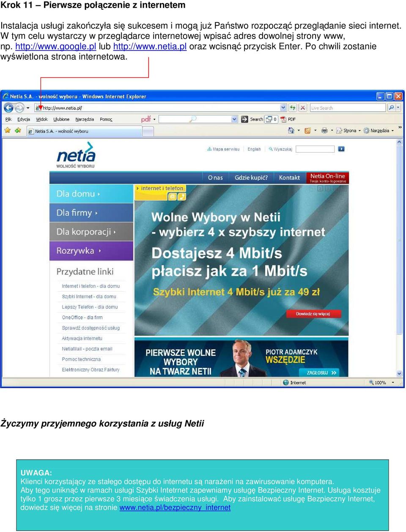Show more command bar items chevron

(400, 127)
